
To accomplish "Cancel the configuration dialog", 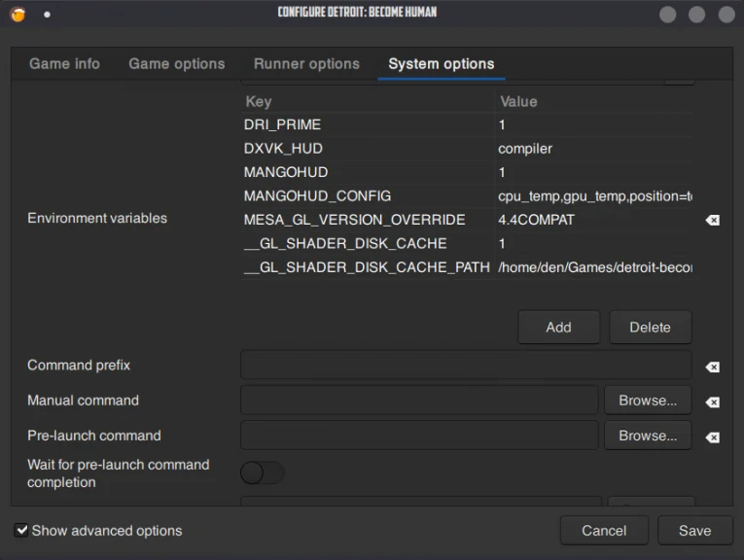I will 604,531.
